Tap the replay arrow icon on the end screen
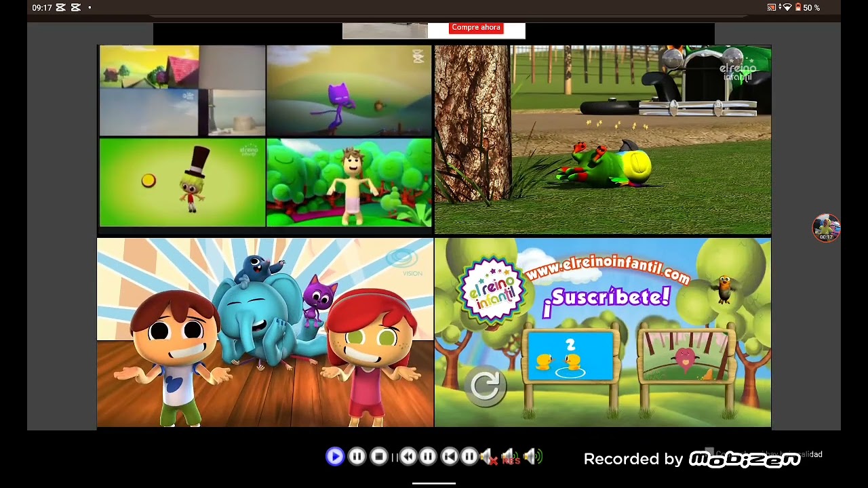Screen dimensions: 868x488 pyautogui.click(x=486, y=386)
